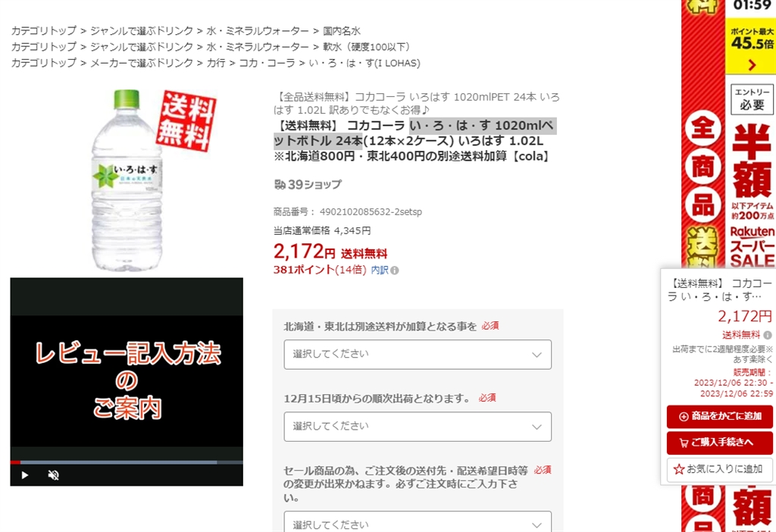Image resolution: width=776 pixels, height=532 pixels.
Task: Click the sidebar product title text
Action: pyautogui.click(x=719, y=289)
